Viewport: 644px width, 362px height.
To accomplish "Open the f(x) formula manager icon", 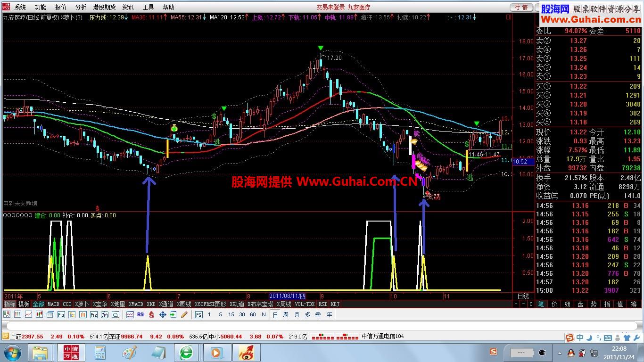I will point(104,314).
